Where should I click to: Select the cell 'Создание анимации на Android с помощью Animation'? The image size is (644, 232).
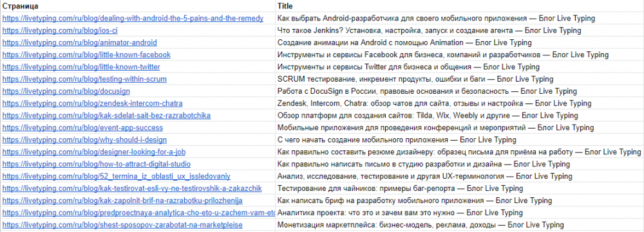click(460, 42)
